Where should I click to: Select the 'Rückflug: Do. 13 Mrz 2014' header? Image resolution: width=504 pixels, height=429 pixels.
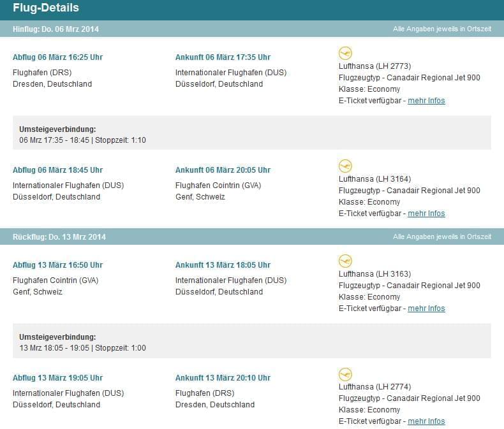tap(59, 237)
